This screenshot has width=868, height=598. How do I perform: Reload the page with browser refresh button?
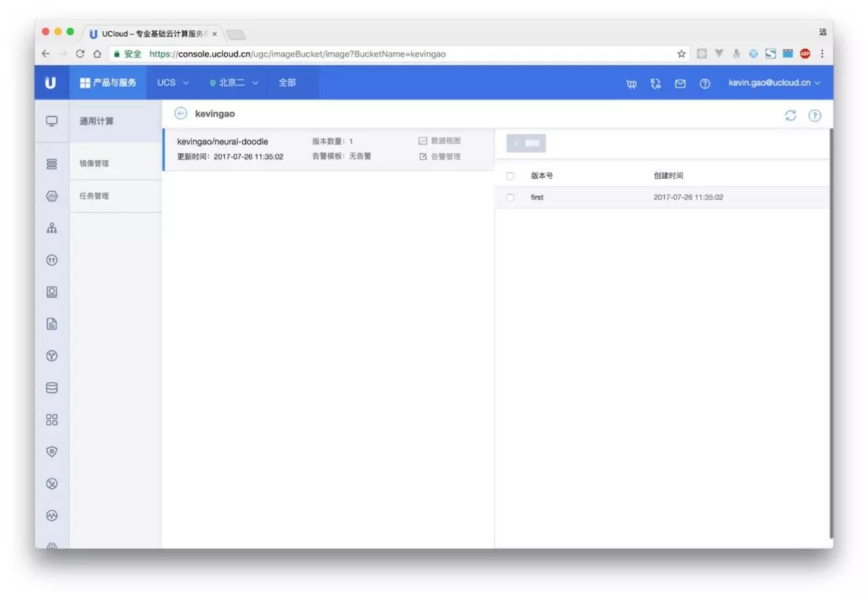tap(80, 54)
